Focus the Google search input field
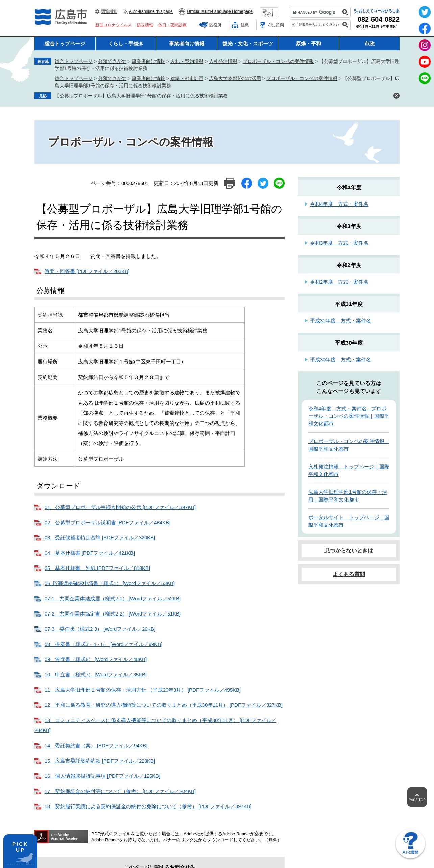Viewport: 434px width, 868px height. click(x=316, y=12)
